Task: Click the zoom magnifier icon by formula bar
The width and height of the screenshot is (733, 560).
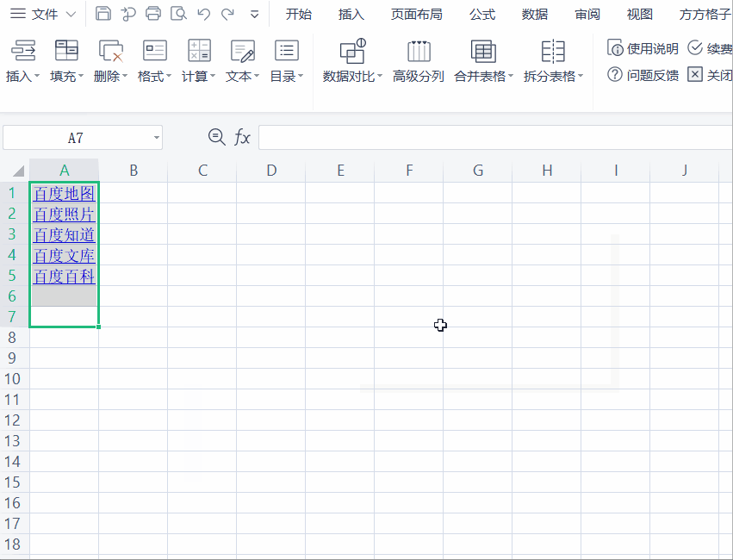Action: tap(216, 137)
